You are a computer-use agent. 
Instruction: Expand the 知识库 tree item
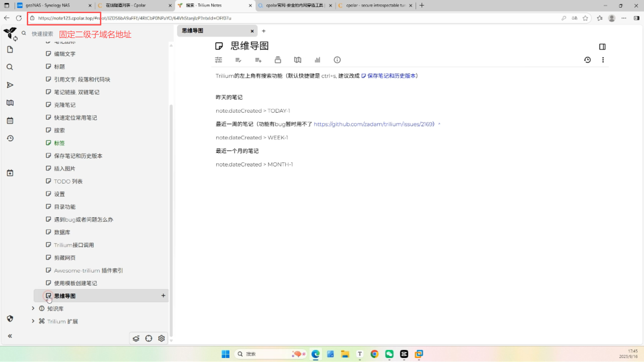pos(33,308)
